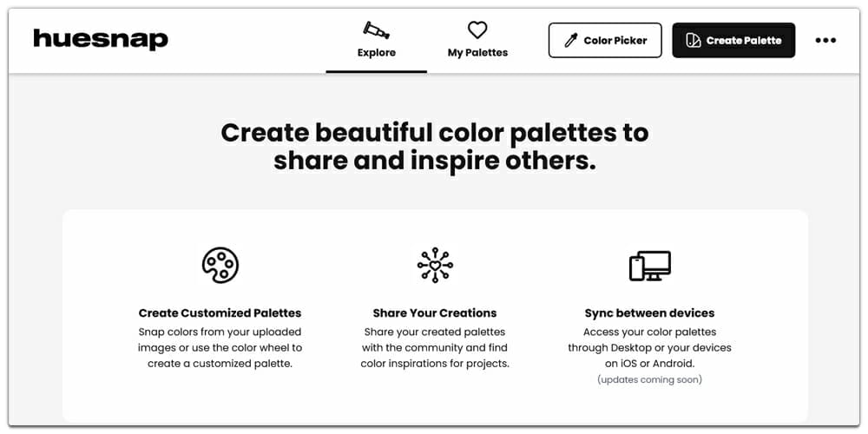Click the huesnap logo
Viewport: 868px width, 434px height.
click(101, 39)
